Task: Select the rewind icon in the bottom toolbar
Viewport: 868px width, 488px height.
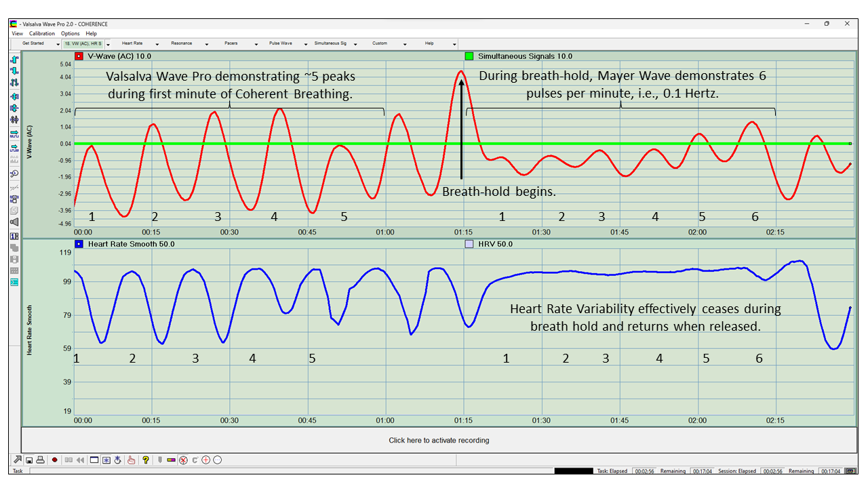Action: (x=81, y=460)
